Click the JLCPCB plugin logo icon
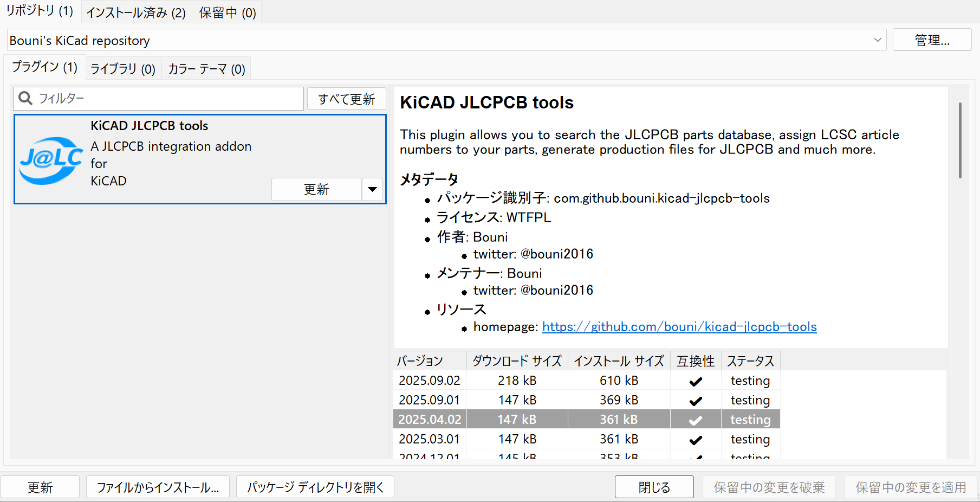Screen dimensions: 980x502 [51, 159]
